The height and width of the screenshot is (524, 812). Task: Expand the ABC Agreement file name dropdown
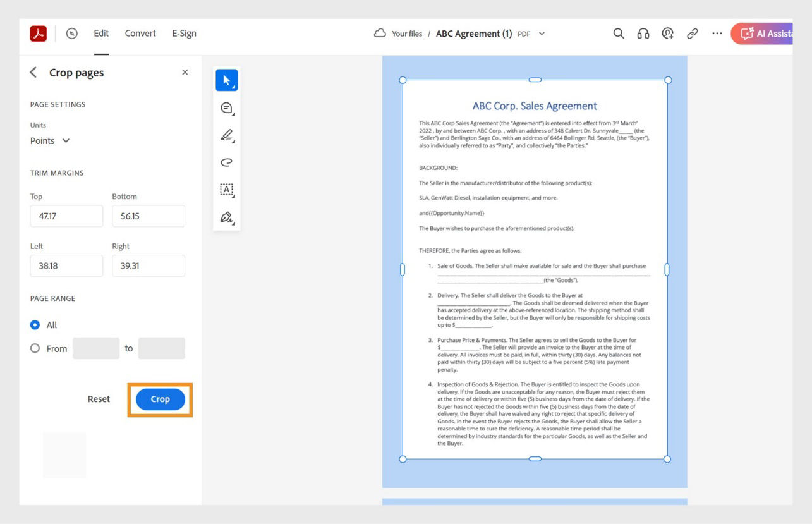tap(541, 34)
